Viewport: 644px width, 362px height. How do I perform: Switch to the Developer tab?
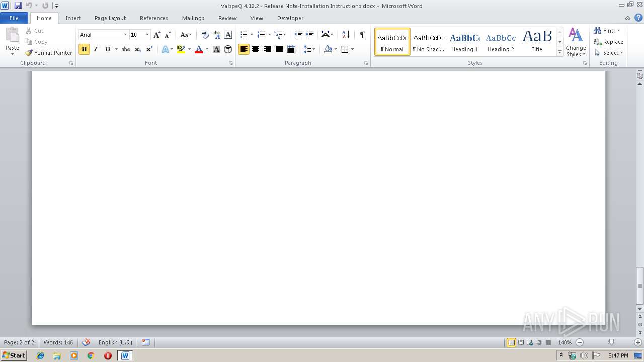coord(290,18)
